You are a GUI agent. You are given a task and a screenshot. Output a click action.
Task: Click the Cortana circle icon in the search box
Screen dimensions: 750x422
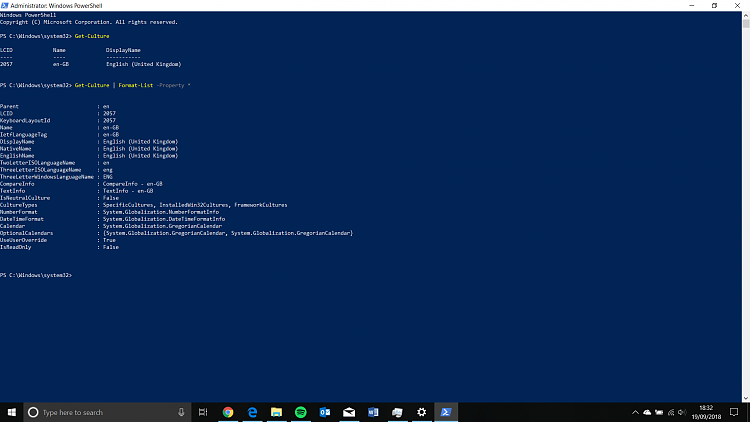(33, 412)
